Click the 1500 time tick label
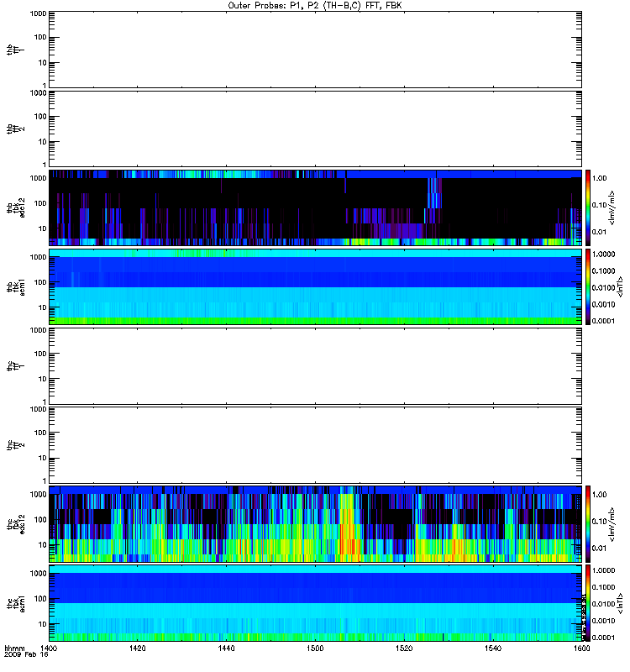This screenshot has width=630, height=672. click(x=315, y=648)
